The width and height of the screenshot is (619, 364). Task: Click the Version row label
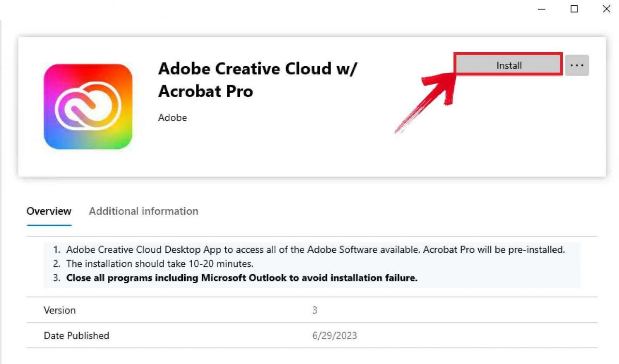[x=59, y=310]
